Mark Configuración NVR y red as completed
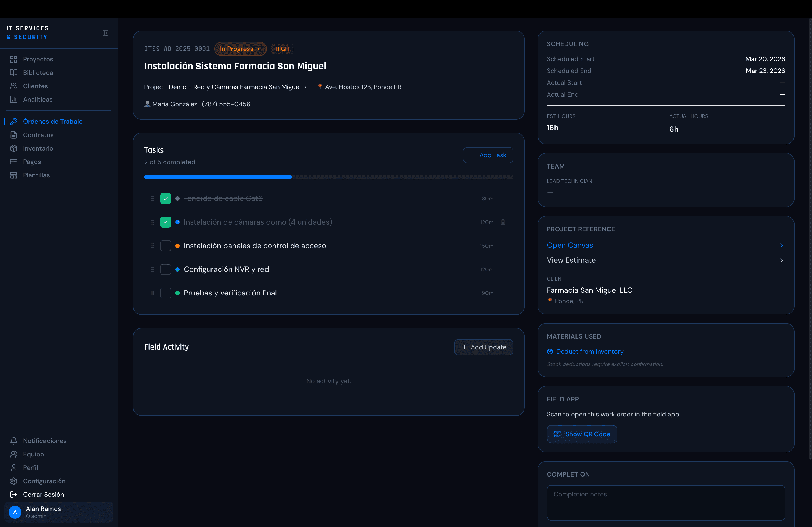 pyautogui.click(x=165, y=269)
